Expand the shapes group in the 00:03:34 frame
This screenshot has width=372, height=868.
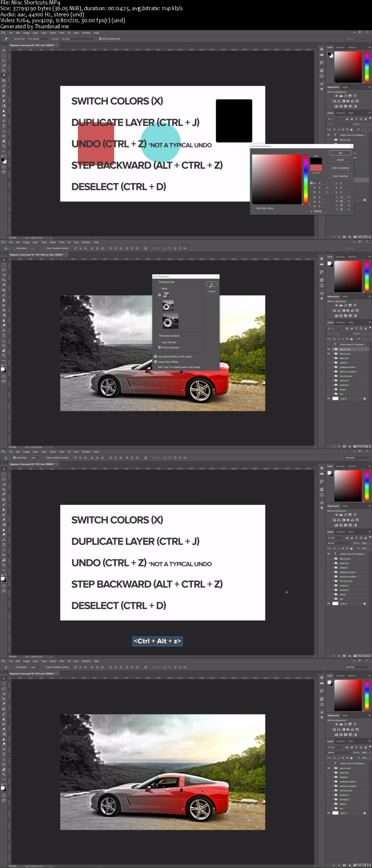(333, 804)
